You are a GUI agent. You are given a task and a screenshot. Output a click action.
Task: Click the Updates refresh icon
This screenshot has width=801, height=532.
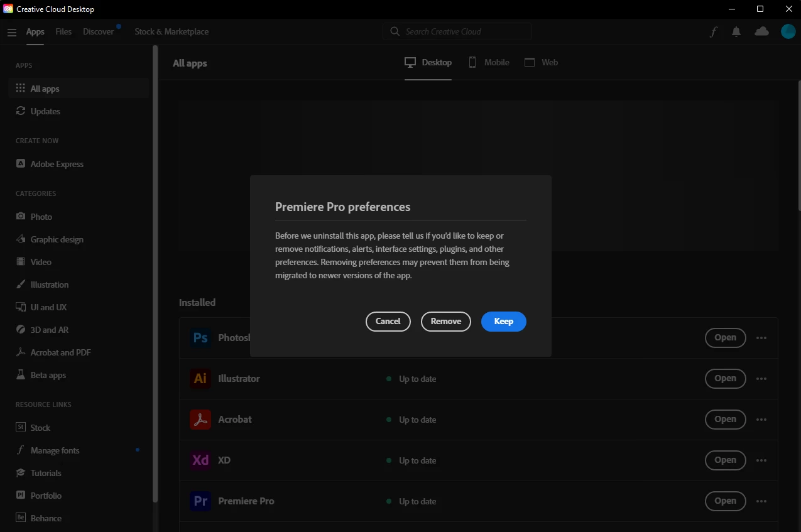coord(21,111)
